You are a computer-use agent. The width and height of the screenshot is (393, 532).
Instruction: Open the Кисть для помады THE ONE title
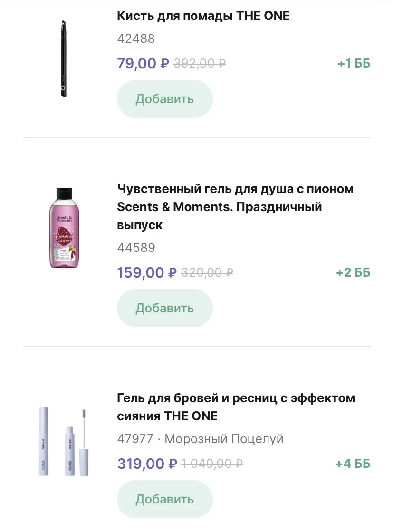click(203, 16)
